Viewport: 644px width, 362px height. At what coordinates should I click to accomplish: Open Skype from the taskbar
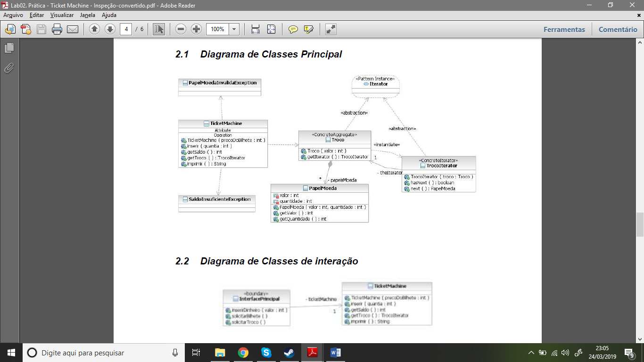pos(266,353)
